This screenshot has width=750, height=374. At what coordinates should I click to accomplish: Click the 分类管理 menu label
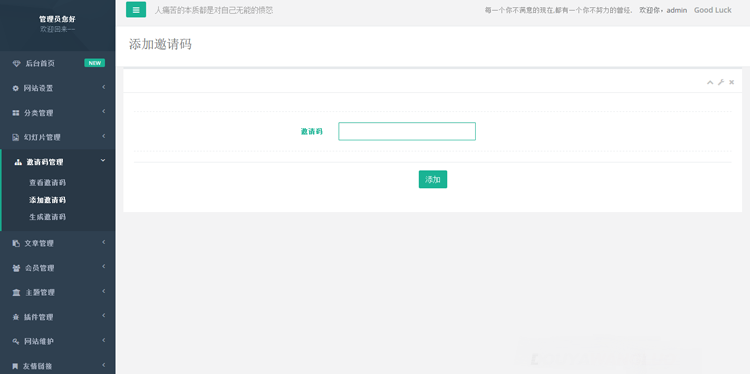coord(39,113)
